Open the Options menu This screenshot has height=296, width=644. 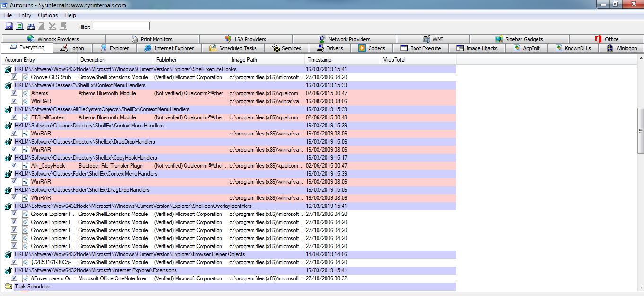tap(48, 15)
